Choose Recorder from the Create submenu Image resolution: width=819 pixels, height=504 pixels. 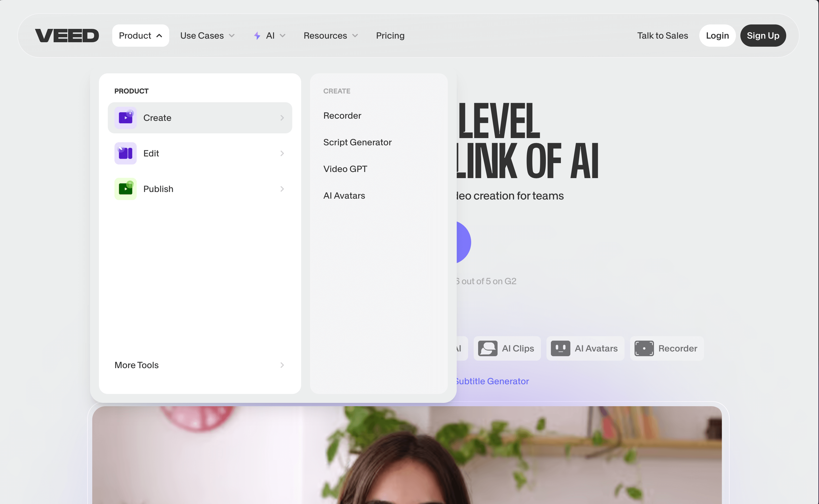tap(342, 116)
